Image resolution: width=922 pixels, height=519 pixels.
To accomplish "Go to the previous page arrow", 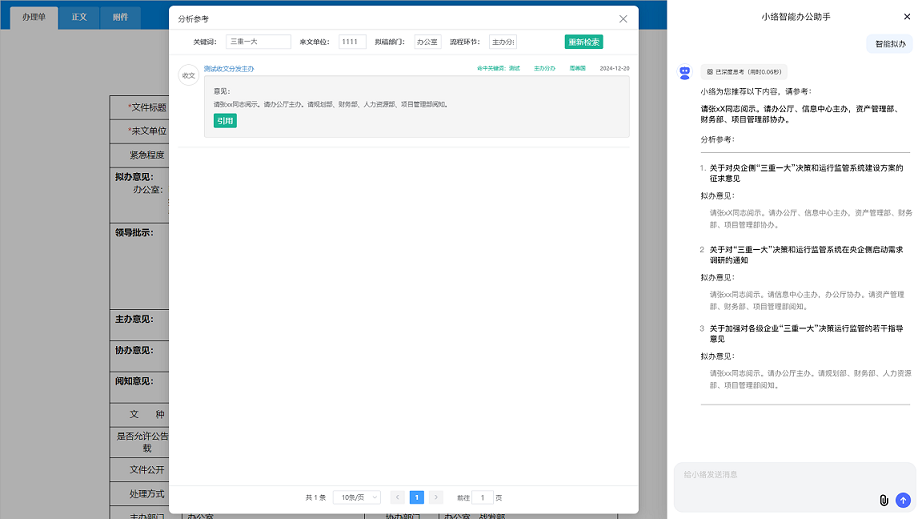I will (398, 497).
